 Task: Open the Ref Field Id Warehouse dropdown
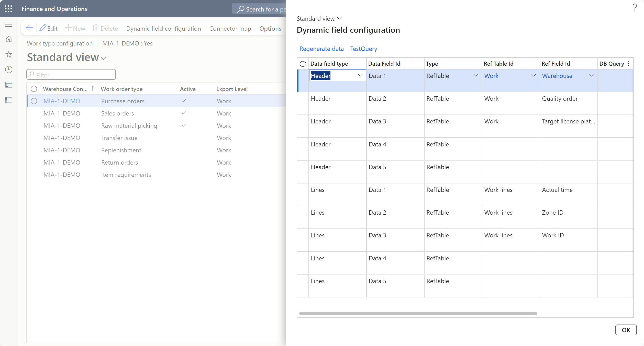coord(591,76)
